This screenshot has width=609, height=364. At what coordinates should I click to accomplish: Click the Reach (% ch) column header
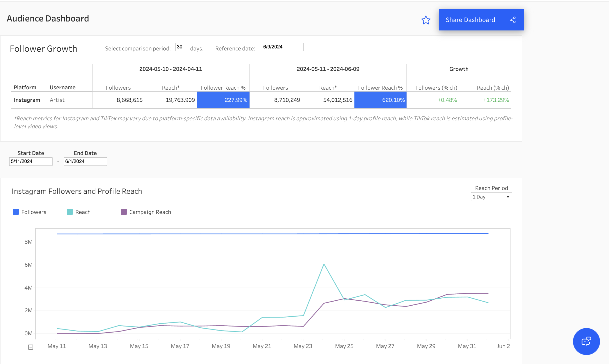(x=493, y=88)
